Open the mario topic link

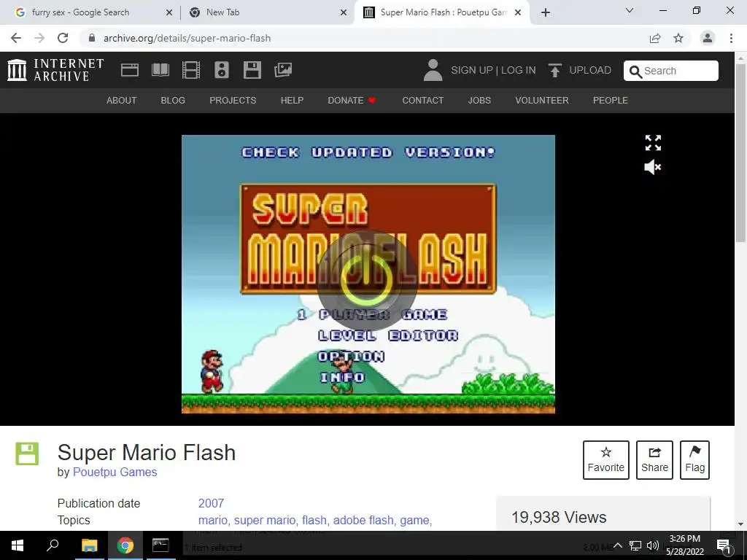tap(213, 520)
